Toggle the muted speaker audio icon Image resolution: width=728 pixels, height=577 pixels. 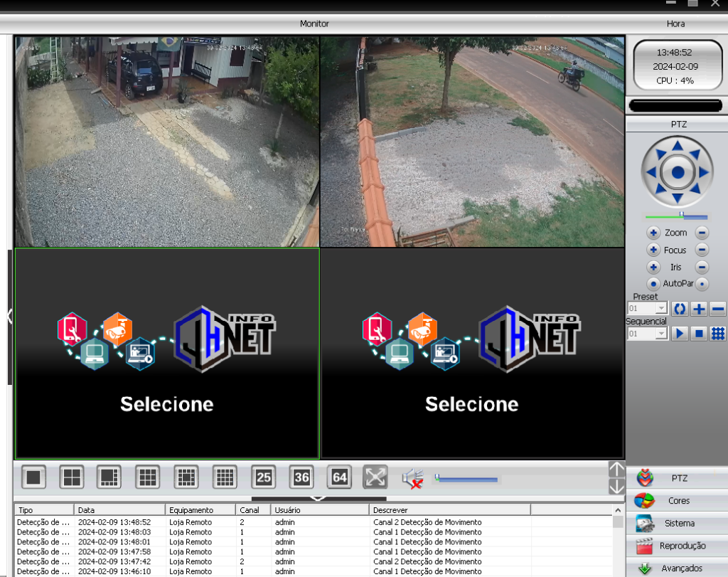412,479
